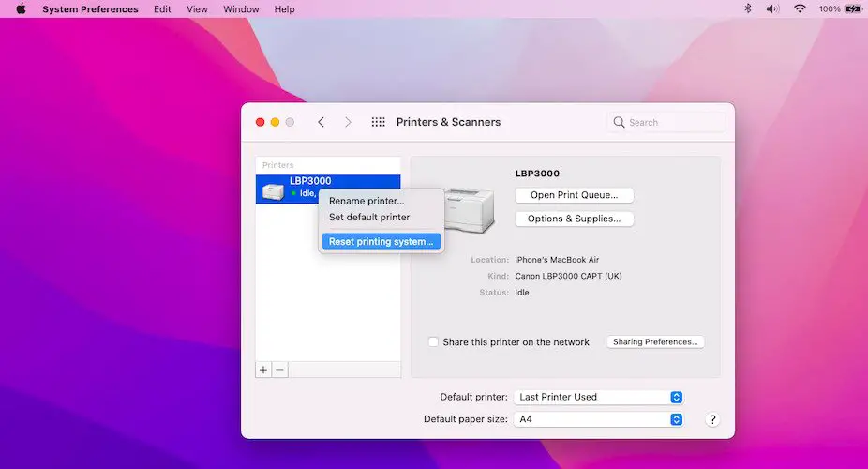868x469 pixels.
Task: Click the Wi-Fi icon in menu bar
Action: (x=800, y=9)
